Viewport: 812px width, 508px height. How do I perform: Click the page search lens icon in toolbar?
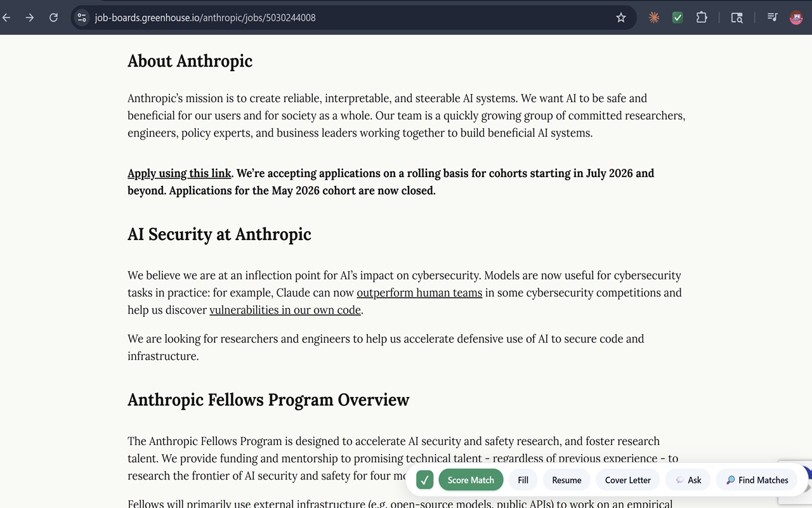pos(737,18)
